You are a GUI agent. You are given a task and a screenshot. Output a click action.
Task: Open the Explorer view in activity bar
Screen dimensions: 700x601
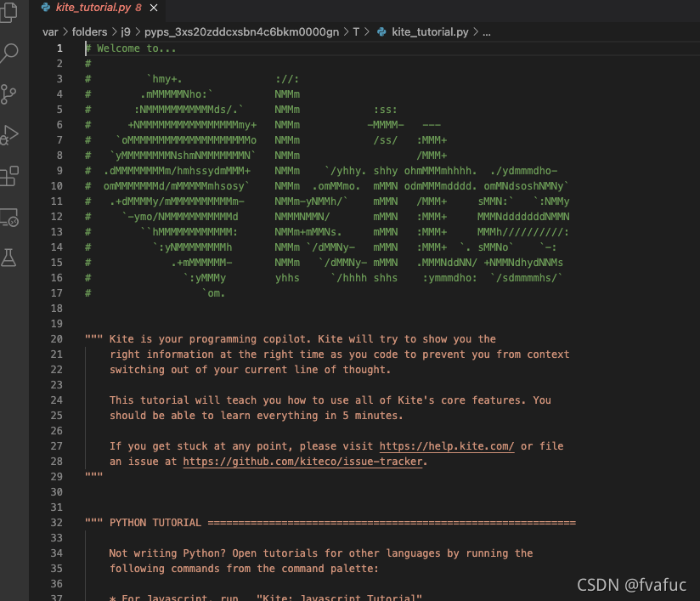[x=9, y=12]
